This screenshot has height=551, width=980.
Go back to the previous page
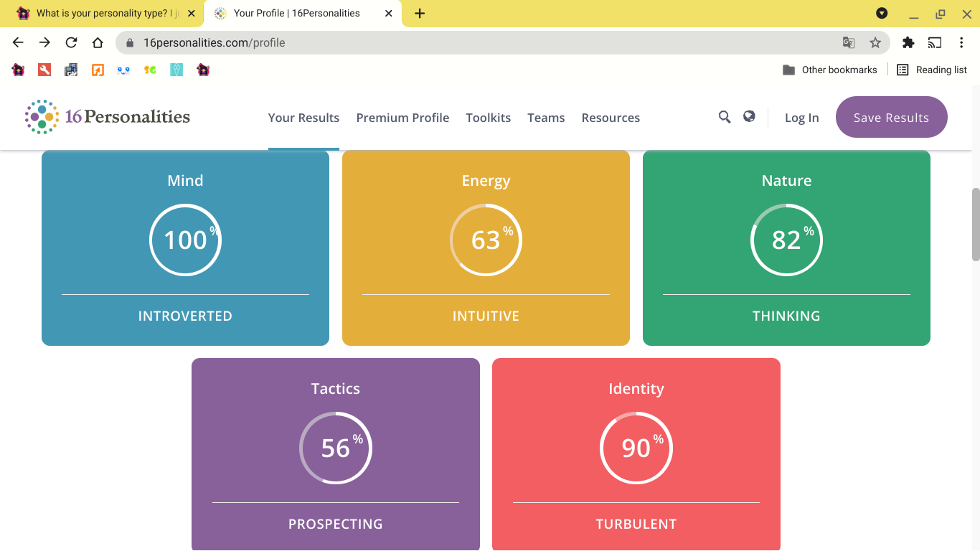click(18, 42)
